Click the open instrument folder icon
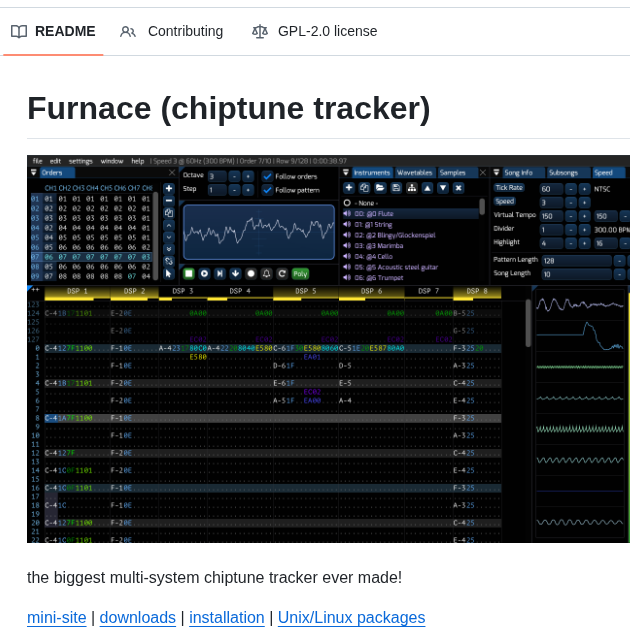The height and width of the screenshot is (630, 630). (x=380, y=187)
